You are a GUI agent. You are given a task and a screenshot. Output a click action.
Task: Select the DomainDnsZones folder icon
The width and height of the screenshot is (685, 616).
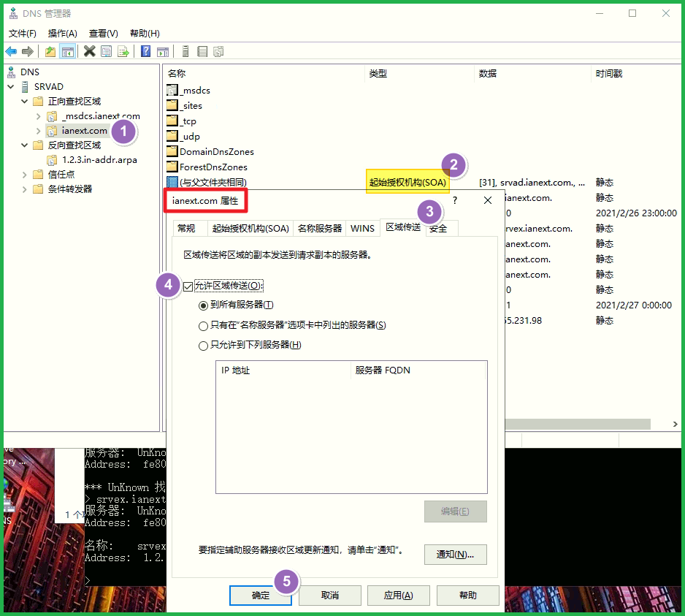pos(172,152)
